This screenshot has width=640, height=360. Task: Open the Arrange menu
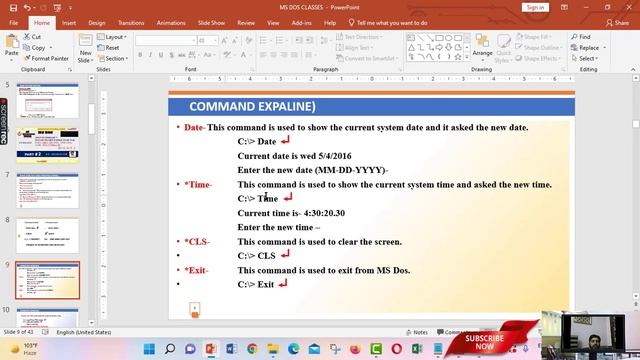pyautogui.click(x=482, y=48)
